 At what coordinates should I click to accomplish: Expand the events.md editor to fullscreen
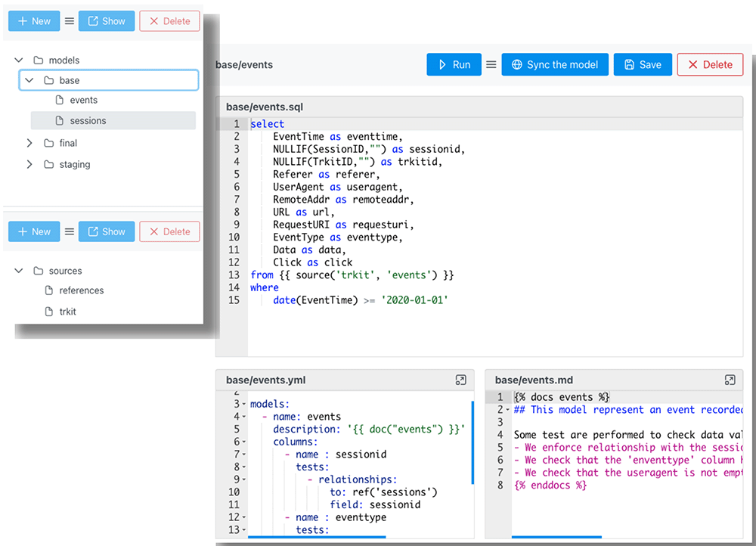click(730, 380)
